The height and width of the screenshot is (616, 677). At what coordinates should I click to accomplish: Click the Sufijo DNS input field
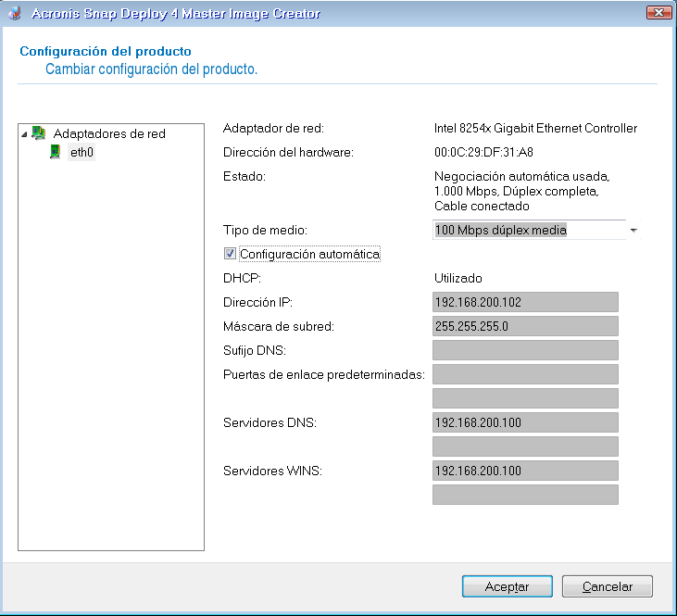point(525,350)
